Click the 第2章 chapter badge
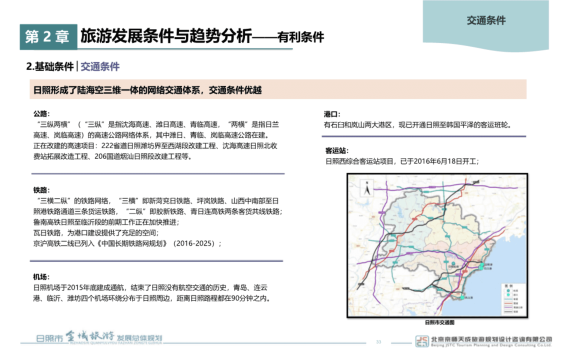 pyautogui.click(x=48, y=37)
